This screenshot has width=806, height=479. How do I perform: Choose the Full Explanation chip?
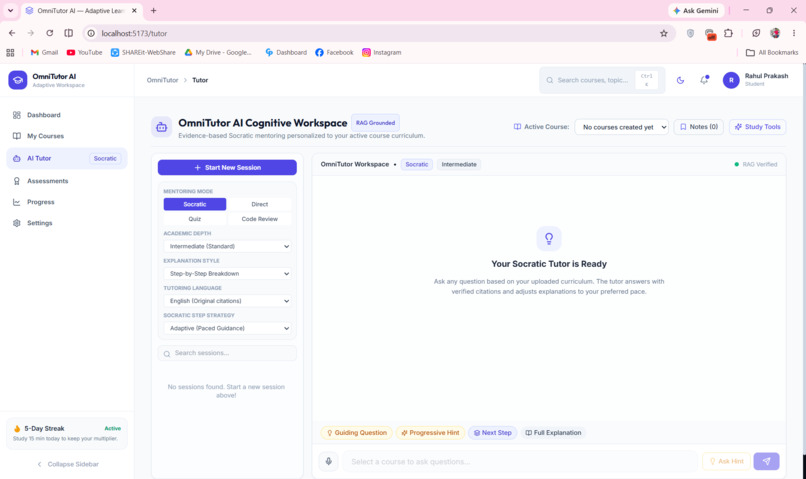(x=553, y=433)
